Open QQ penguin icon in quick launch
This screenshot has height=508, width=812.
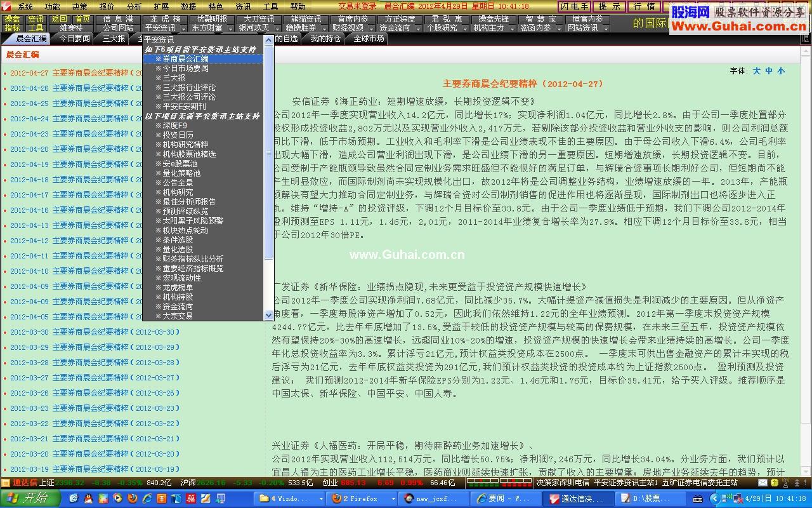coord(89,499)
